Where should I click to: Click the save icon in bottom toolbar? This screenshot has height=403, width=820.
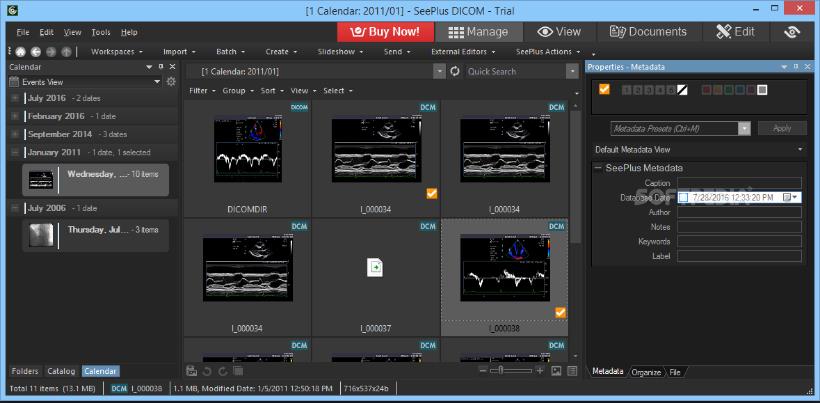[191, 371]
